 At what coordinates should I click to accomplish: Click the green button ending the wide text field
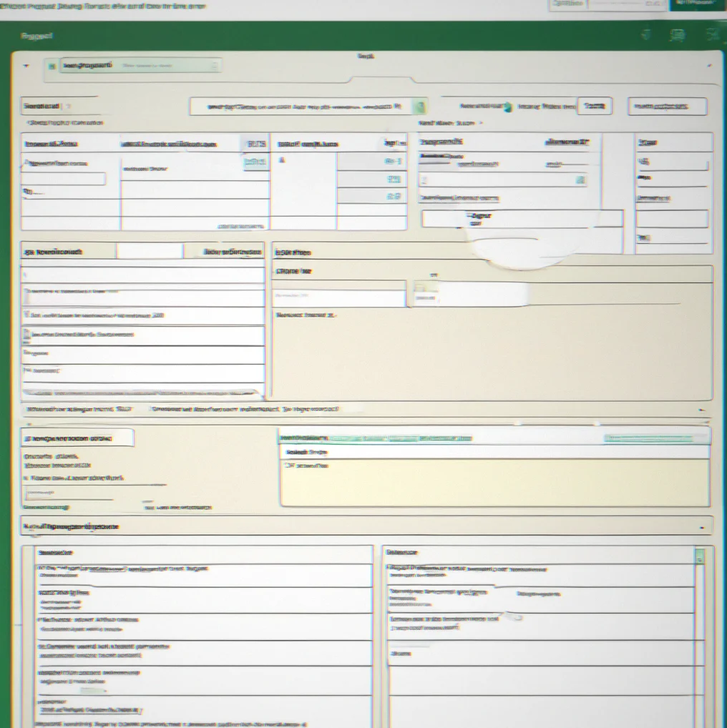[x=420, y=107]
